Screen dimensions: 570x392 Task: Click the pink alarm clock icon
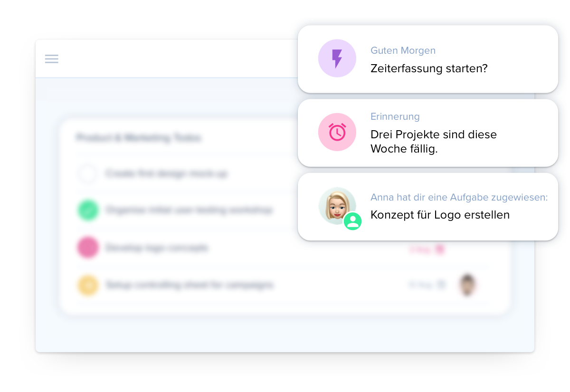337,132
